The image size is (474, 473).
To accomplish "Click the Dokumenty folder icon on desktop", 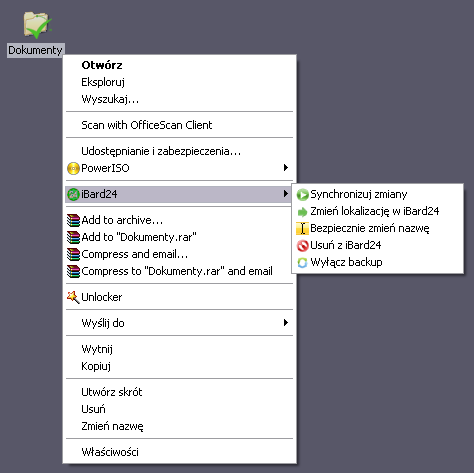I will pos(37,25).
